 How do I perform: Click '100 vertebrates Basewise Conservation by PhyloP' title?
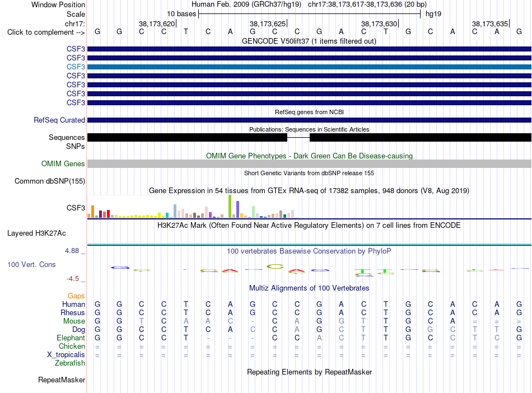pos(309,251)
